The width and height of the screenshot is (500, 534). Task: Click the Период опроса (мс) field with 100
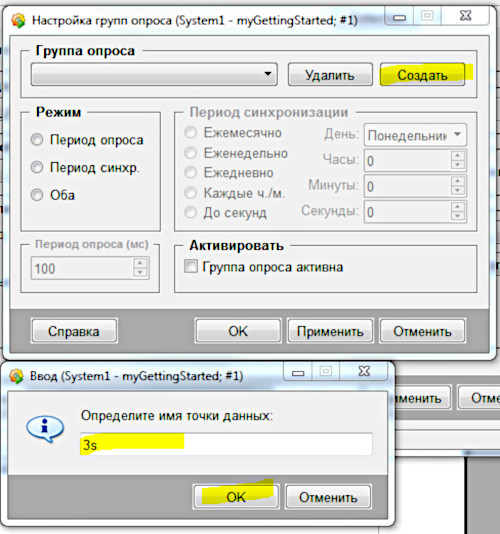[x=82, y=268]
